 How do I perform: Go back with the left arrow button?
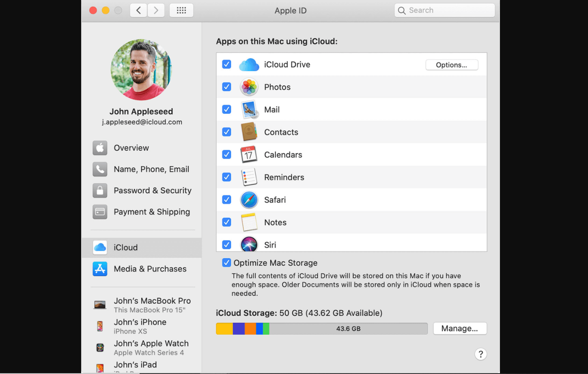(x=138, y=10)
